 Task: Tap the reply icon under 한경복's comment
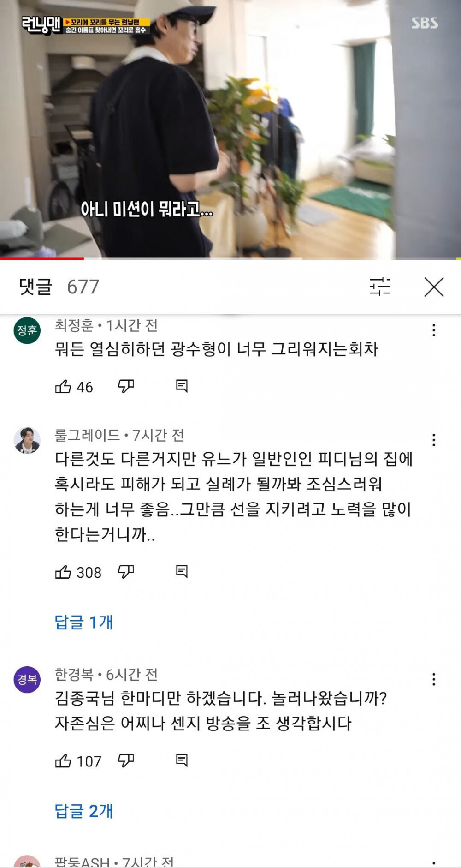click(182, 760)
